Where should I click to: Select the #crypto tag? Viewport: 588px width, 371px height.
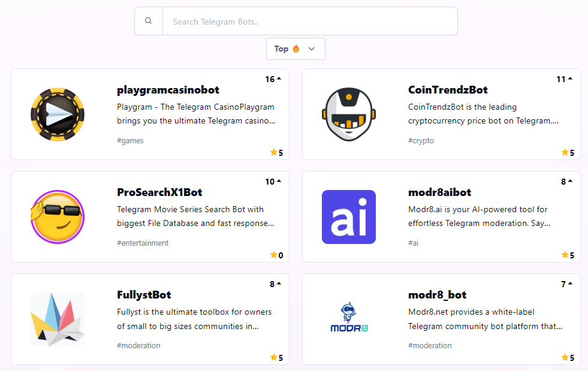[x=421, y=141]
